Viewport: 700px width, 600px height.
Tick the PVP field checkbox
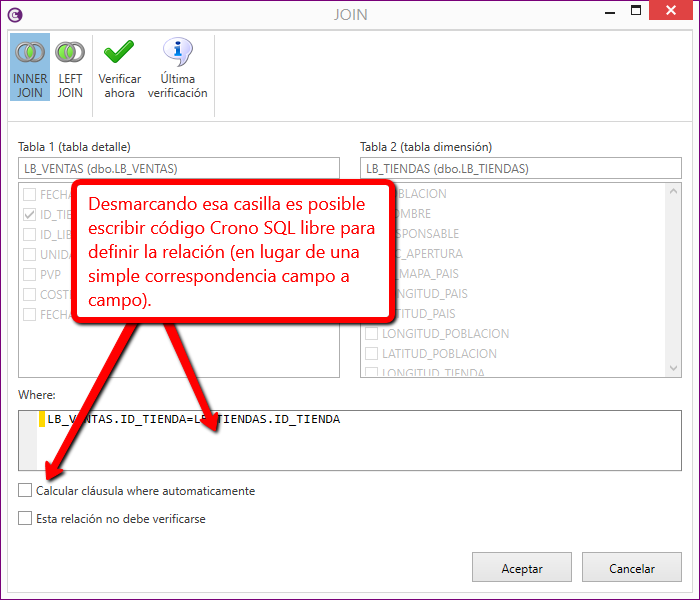pos(29,274)
